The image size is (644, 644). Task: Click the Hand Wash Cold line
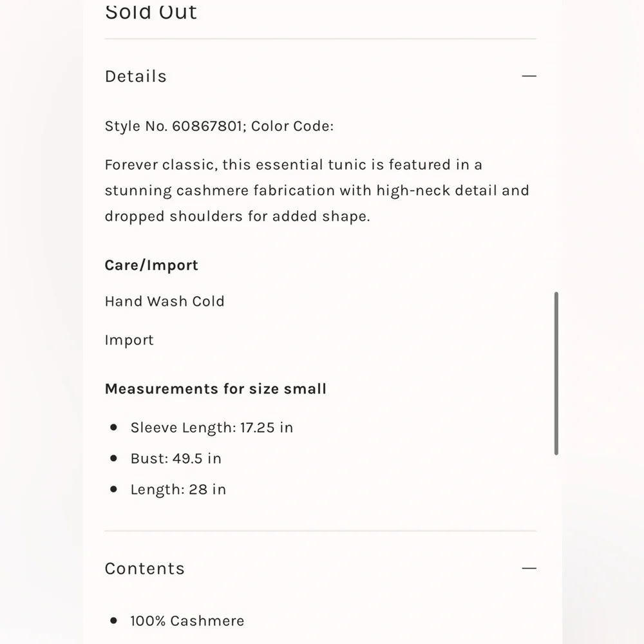point(165,301)
